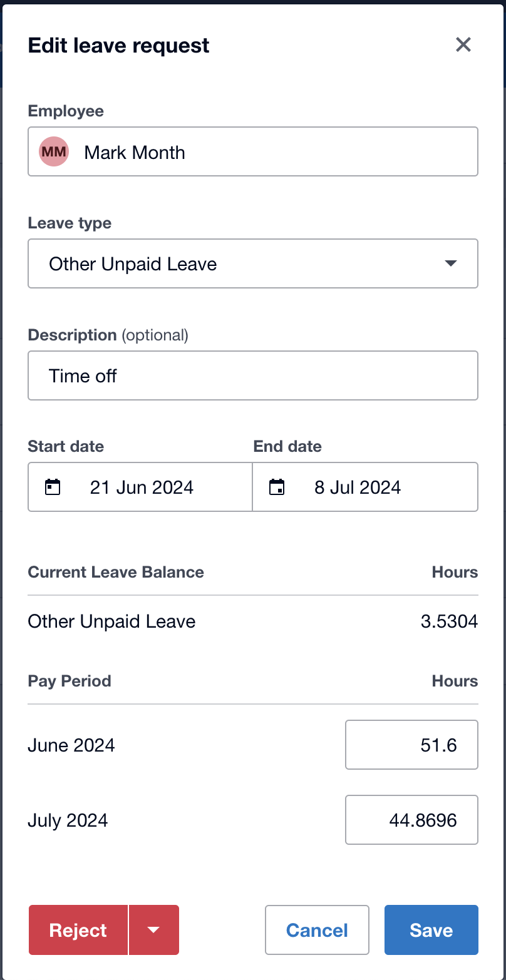Edit the June 2024 hours field
Viewport: 506px width, 980px height.
[411, 745]
